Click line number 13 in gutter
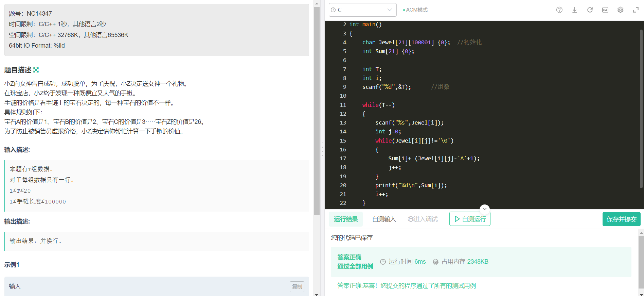 [343, 122]
